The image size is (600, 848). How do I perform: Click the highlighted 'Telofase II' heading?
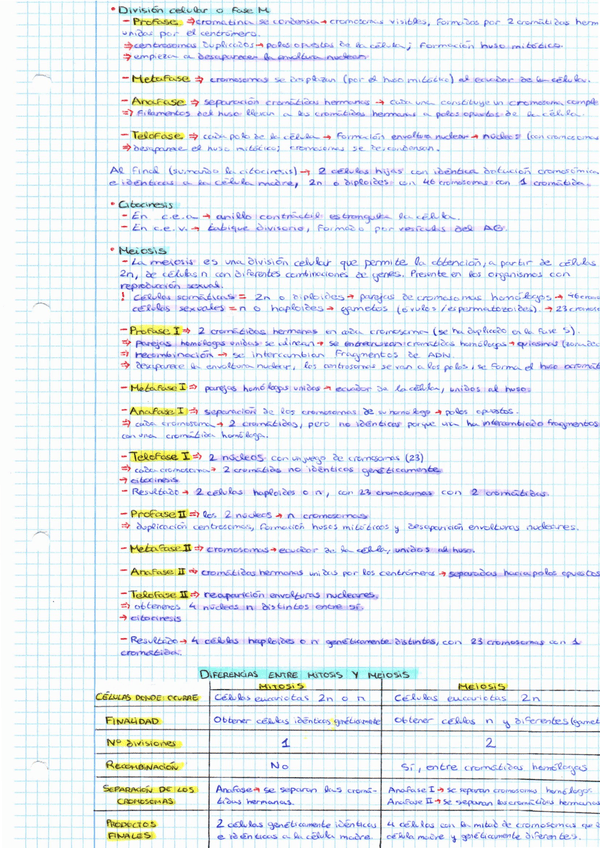tap(159, 594)
